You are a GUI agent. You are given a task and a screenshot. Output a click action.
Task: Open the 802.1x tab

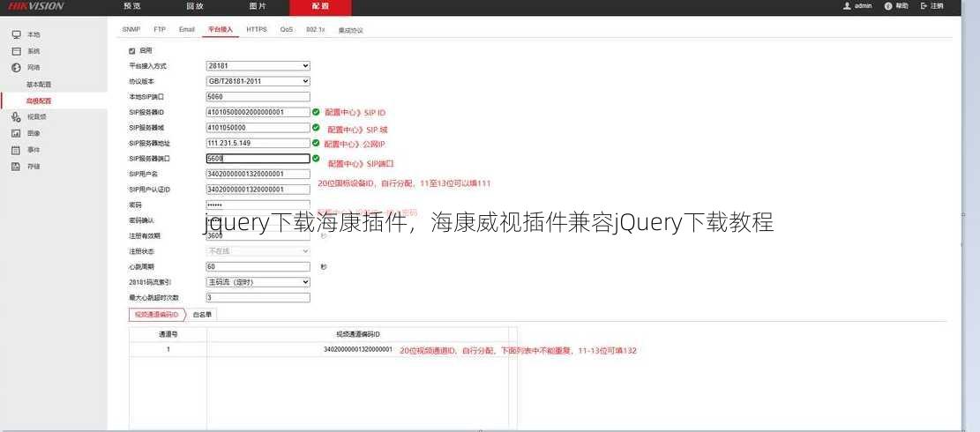(x=315, y=29)
